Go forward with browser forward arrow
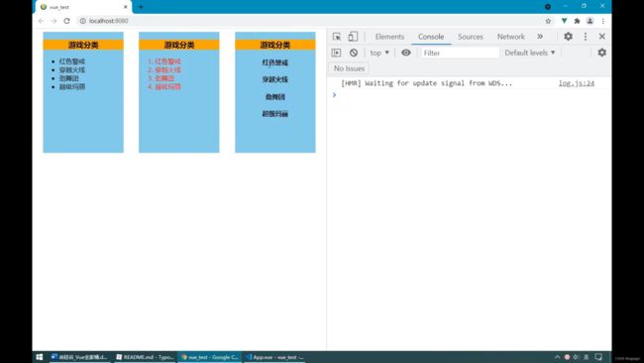 [54, 21]
